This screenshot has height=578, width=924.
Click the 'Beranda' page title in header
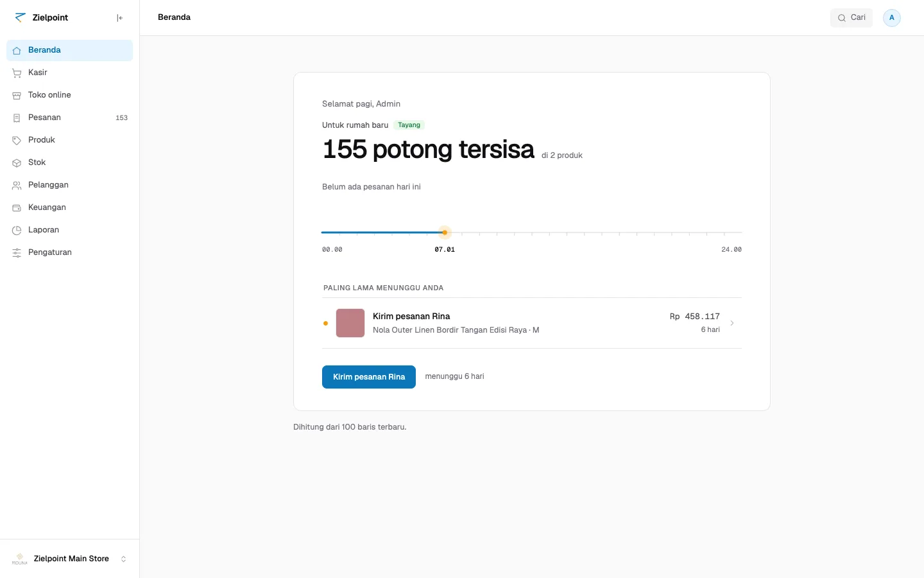point(174,17)
